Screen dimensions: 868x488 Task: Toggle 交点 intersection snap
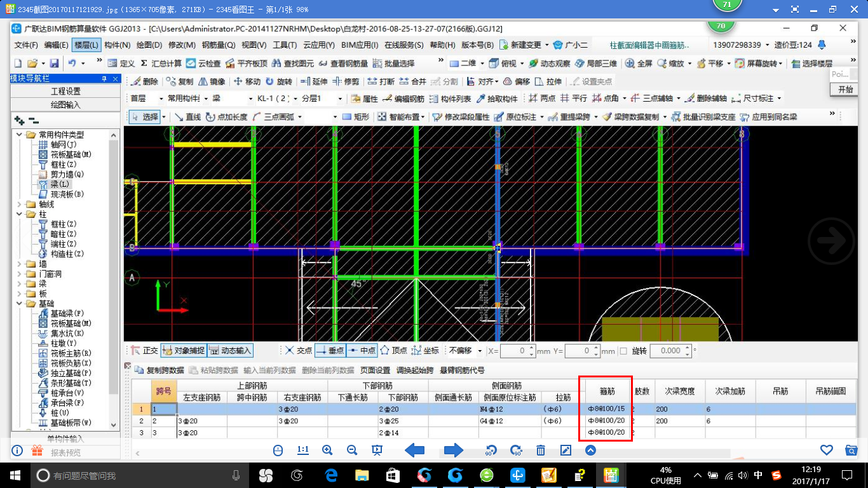pyautogui.click(x=298, y=350)
